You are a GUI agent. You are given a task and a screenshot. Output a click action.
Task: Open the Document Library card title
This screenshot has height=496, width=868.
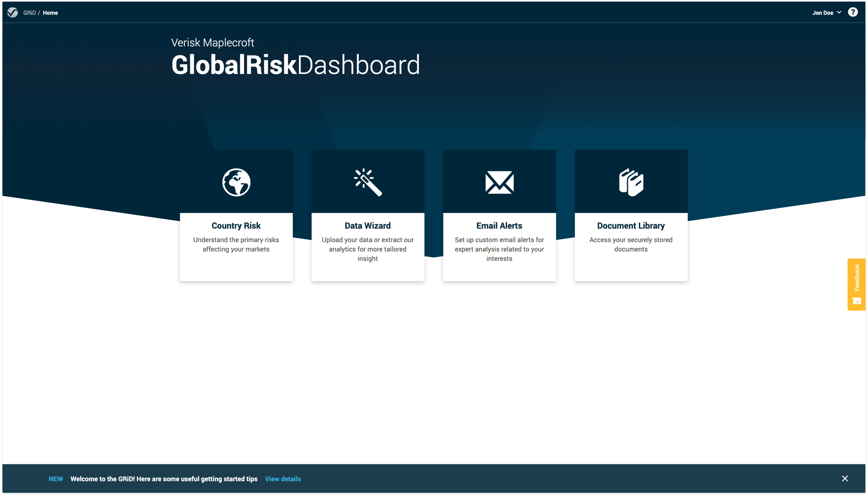pos(630,226)
